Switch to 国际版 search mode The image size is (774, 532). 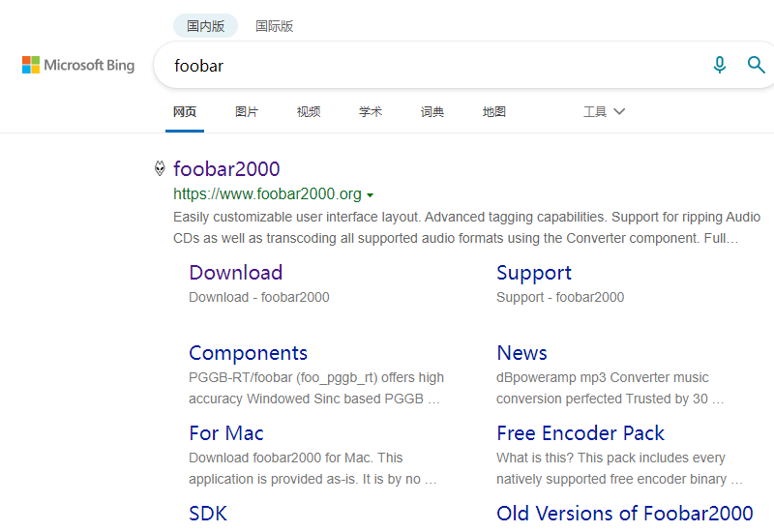click(x=274, y=26)
